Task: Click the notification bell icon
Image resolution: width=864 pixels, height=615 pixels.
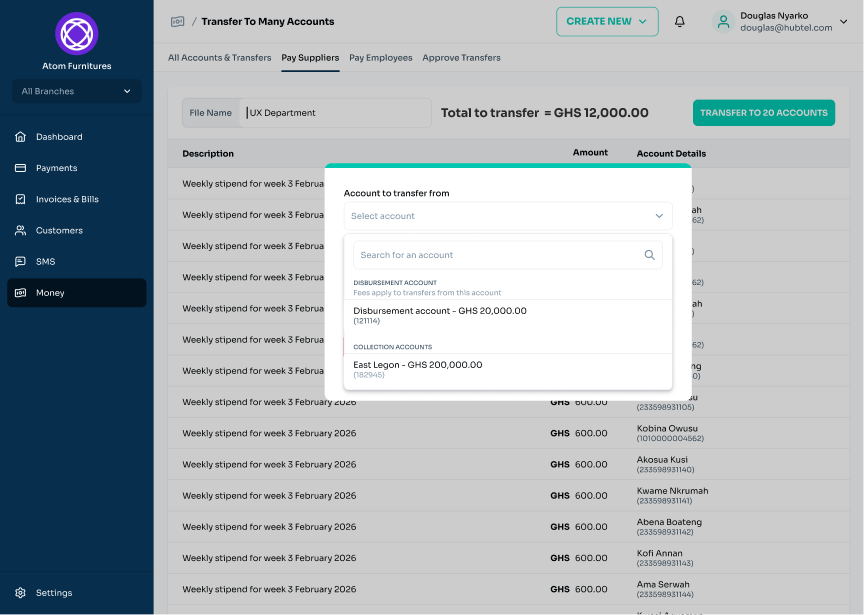Action: [680, 22]
